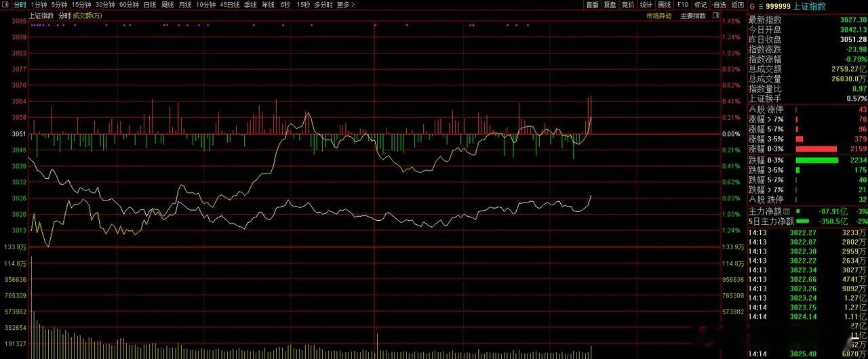
Task: Click the 主力净额 value -87.91亿
Action: click(835, 211)
